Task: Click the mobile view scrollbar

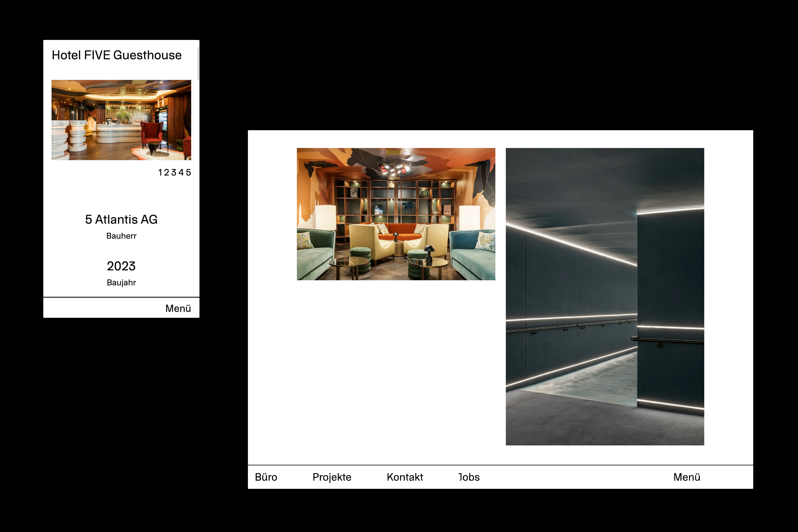Action: (198, 64)
